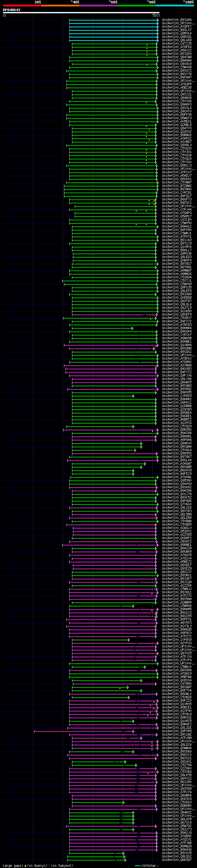Open hit UniRef100_Q69T67
The image size is (197, 868).
point(176,301)
